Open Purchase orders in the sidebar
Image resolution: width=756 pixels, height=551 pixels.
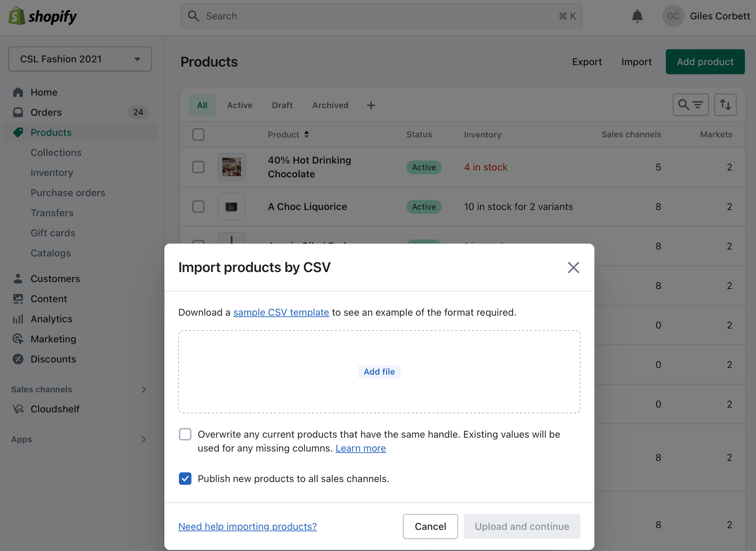tap(68, 193)
